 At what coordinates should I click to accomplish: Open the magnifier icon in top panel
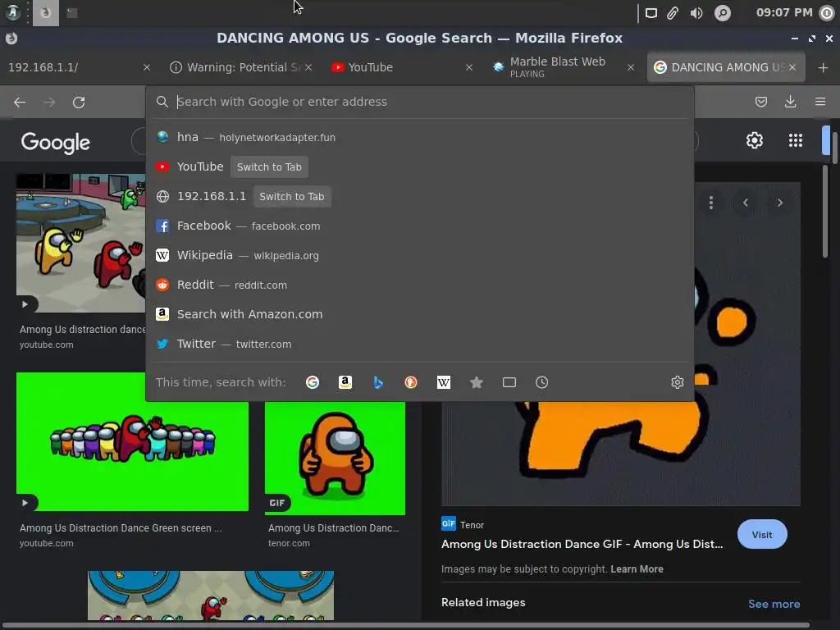723,13
